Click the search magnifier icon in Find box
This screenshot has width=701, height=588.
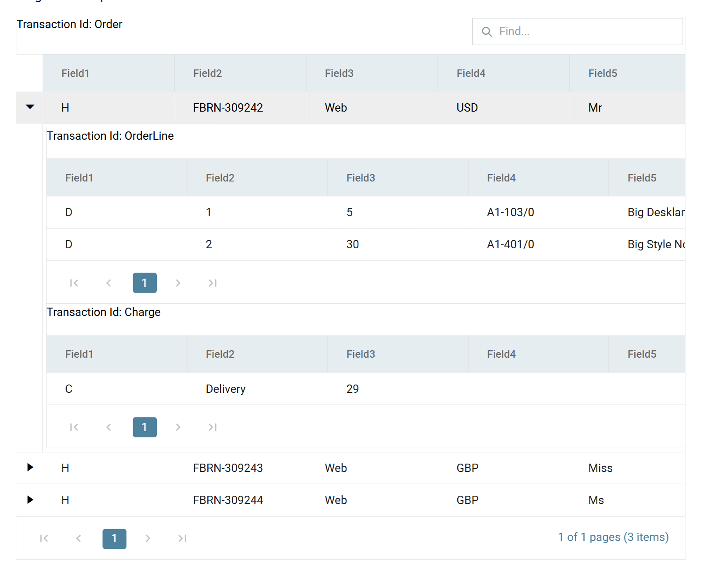(x=487, y=32)
